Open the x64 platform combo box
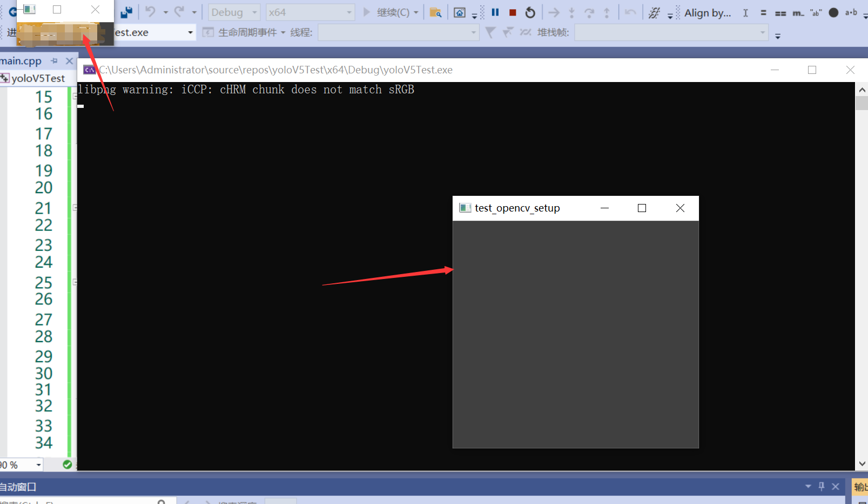Viewport: 868px width, 504px height. point(310,12)
